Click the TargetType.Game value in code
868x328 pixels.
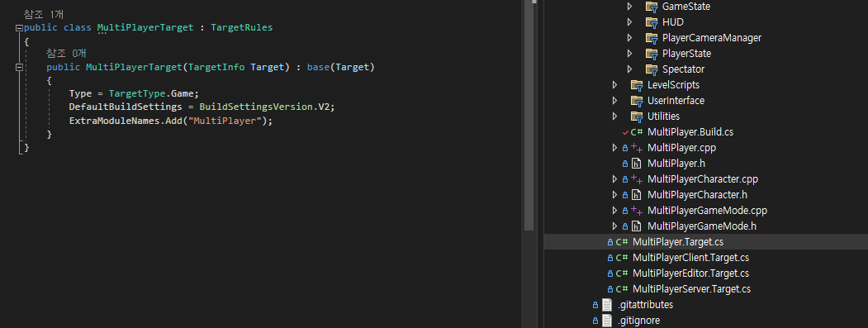click(154, 93)
